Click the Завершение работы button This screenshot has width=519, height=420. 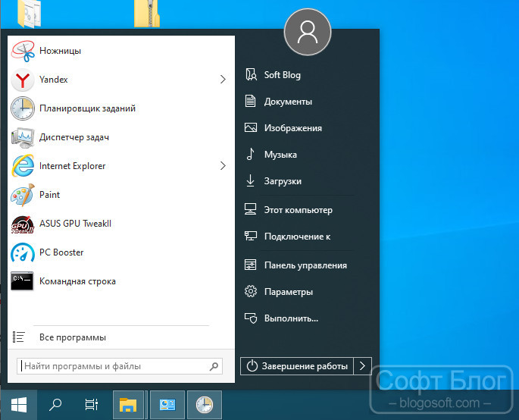click(297, 366)
